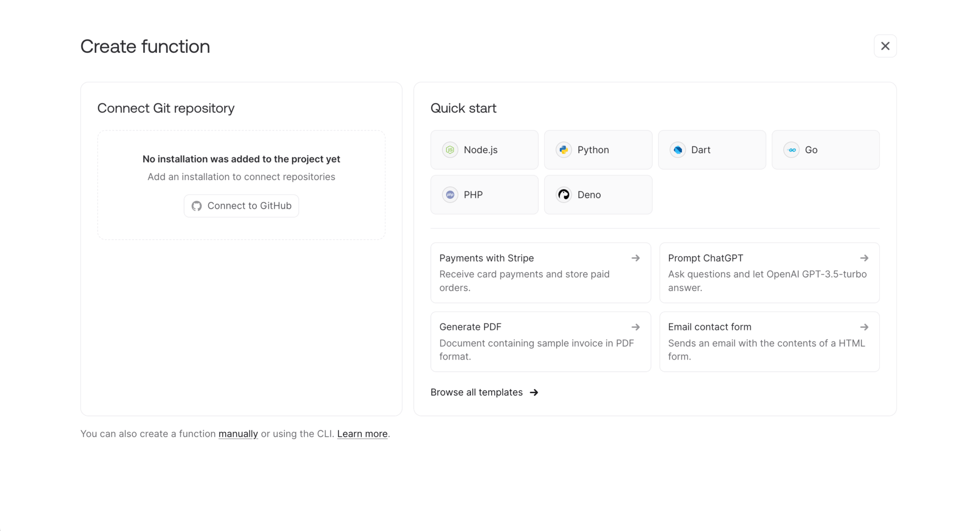980x531 pixels.
Task: Select the Python logo icon
Action: click(x=564, y=150)
